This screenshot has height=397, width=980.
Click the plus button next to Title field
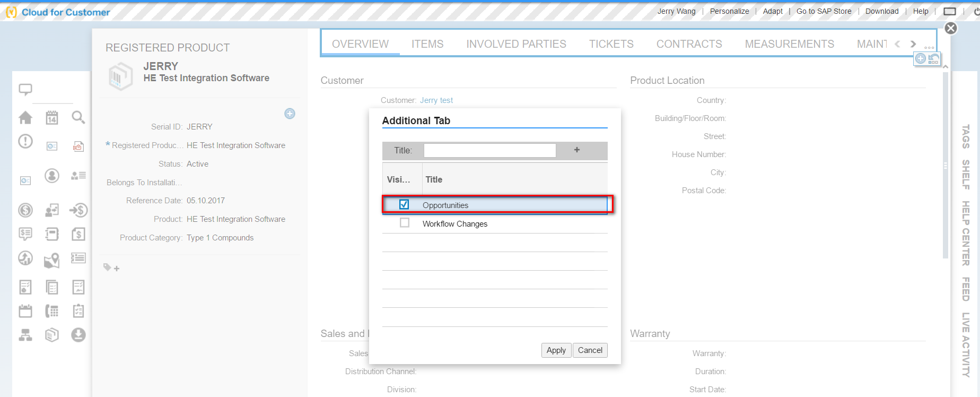tap(577, 150)
